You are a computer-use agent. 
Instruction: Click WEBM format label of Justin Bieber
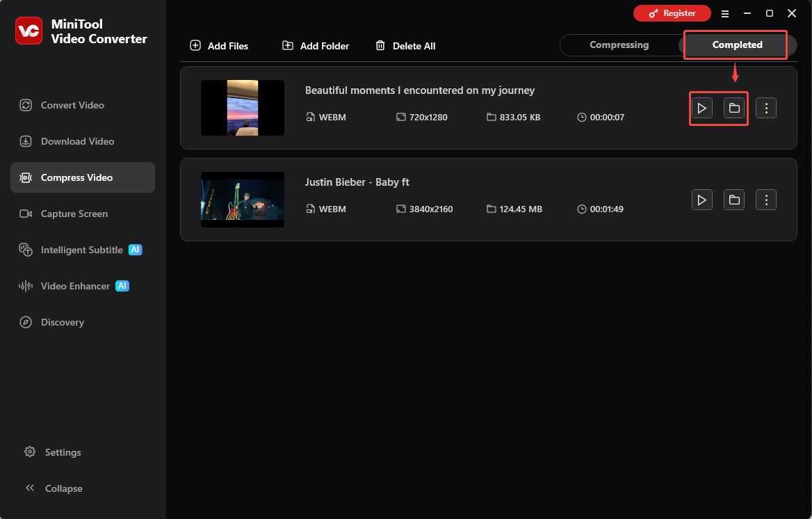(332, 209)
